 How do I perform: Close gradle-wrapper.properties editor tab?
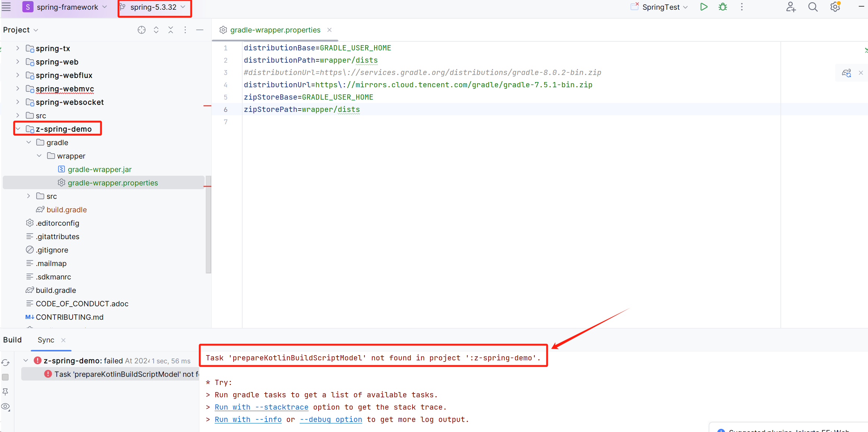coord(329,30)
